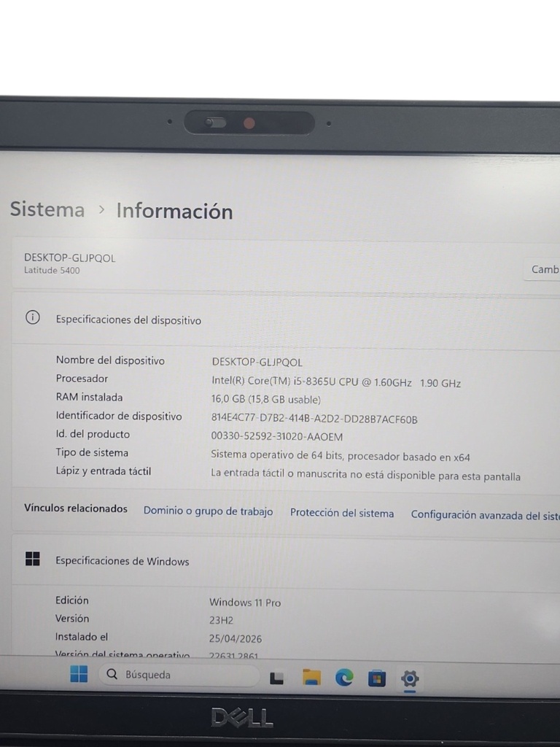Screen dimensions: 560x747
Task: Go back to Sistema in the breadcrumb
Action: 47,209
